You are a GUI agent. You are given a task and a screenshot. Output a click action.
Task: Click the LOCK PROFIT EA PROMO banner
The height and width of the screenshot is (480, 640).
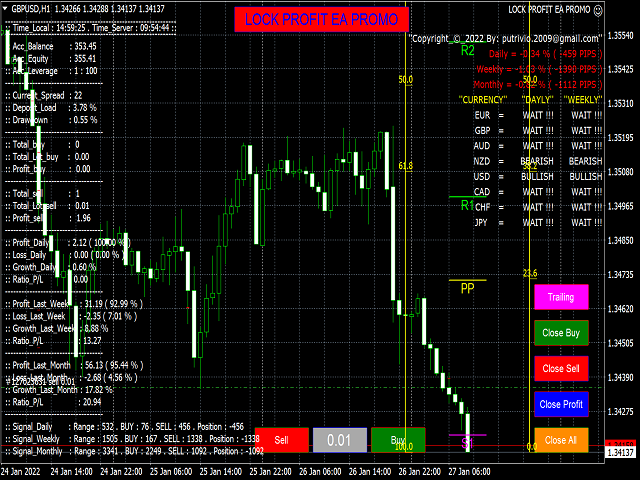click(x=322, y=19)
